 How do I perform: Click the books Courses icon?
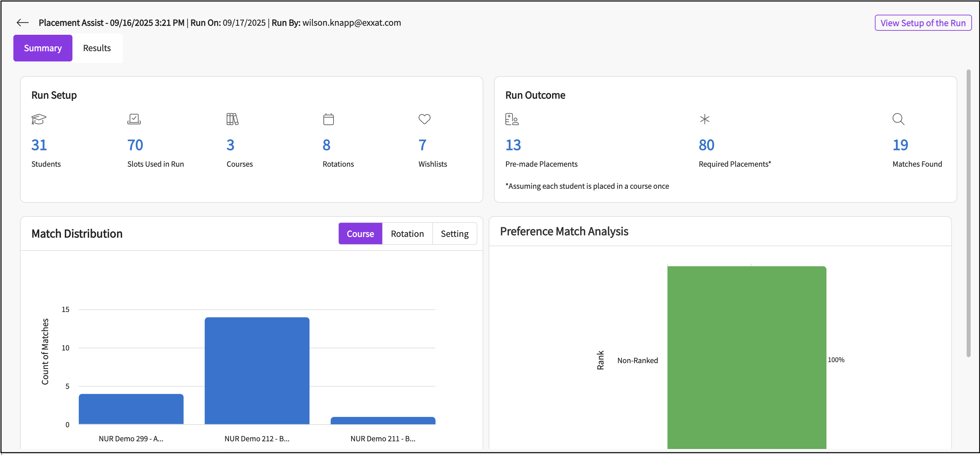[x=232, y=119]
